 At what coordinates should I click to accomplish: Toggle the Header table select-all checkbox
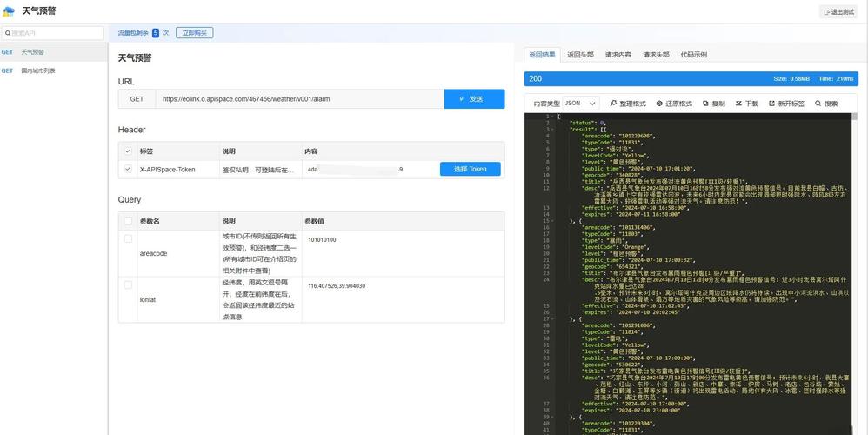(128, 151)
